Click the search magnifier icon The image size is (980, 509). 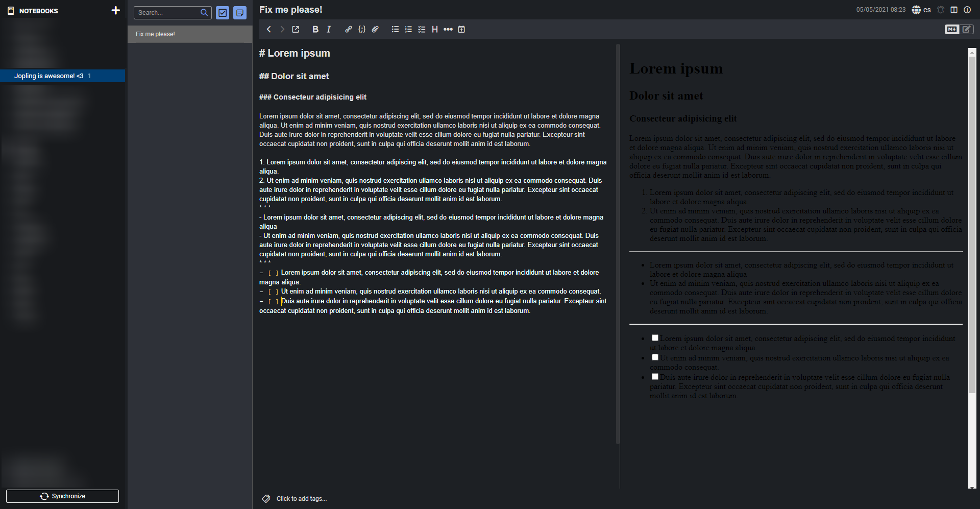click(x=204, y=13)
